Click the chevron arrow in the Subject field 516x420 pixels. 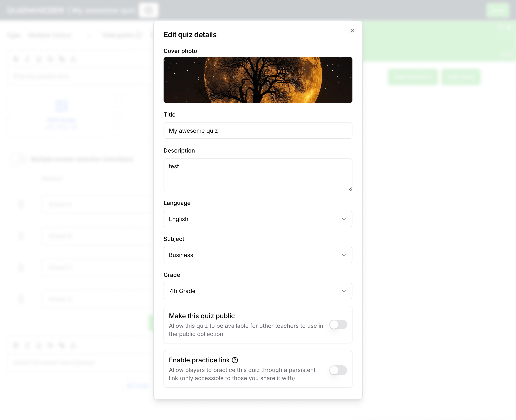pyautogui.click(x=343, y=255)
